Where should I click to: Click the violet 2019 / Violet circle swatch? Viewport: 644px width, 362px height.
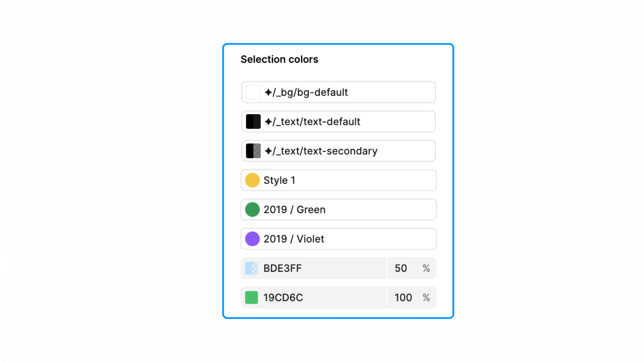pos(252,239)
